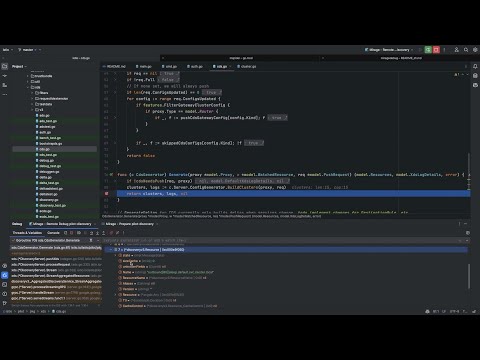Collapse the *discovery.Resource variable node
480x360 pixels.
coord(111,249)
